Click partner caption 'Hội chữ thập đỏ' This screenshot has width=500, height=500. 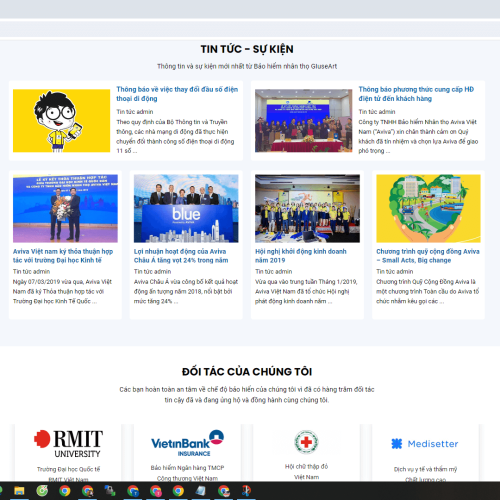click(306, 466)
